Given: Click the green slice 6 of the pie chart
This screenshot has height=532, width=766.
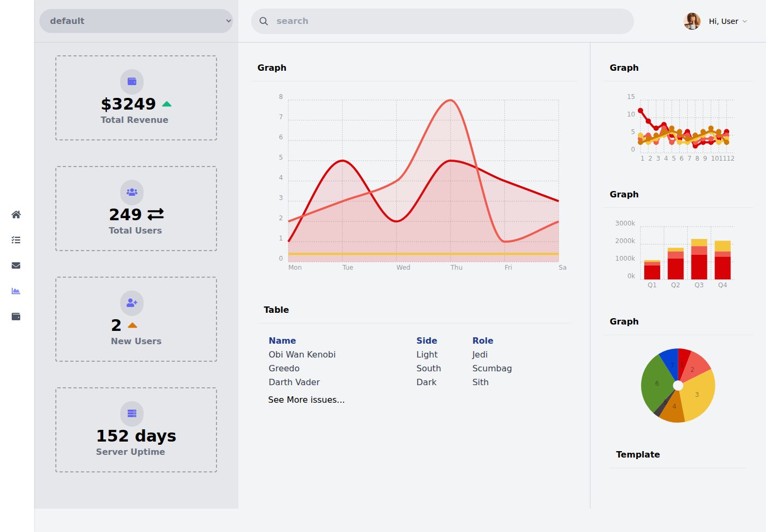Looking at the screenshot, I should tap(657, 382).
